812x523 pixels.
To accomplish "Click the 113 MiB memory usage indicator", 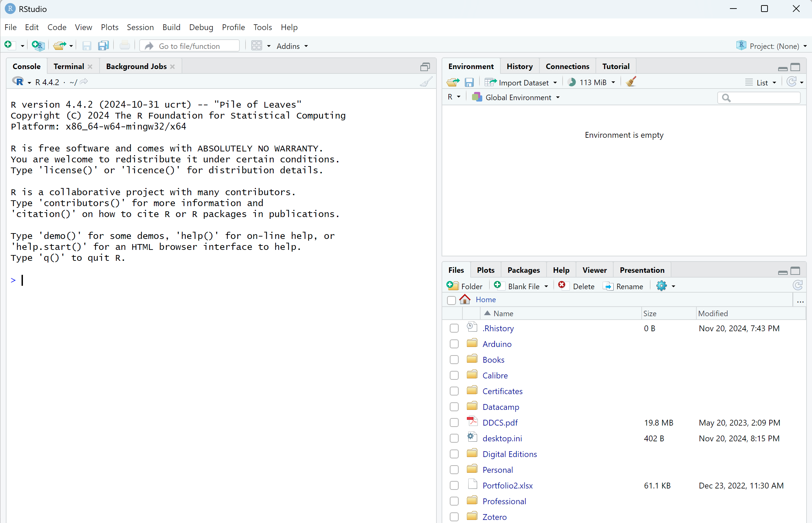I will 592,82.
